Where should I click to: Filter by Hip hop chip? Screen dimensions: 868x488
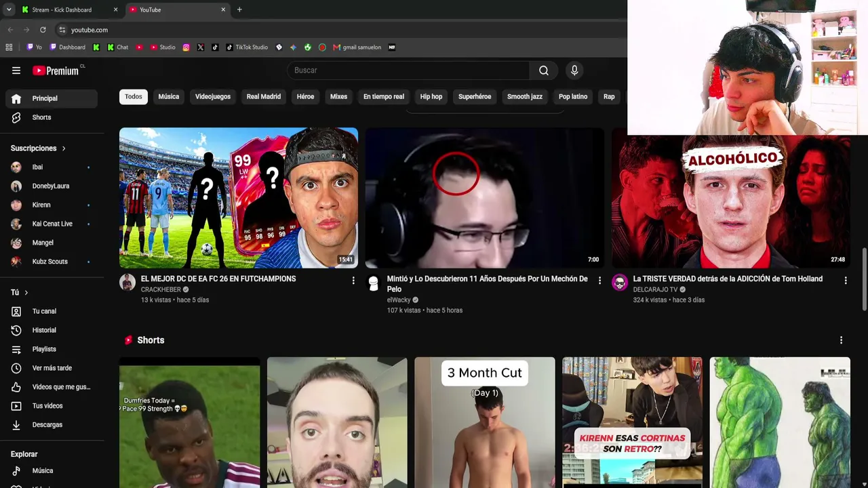click(x=431, y=97)
